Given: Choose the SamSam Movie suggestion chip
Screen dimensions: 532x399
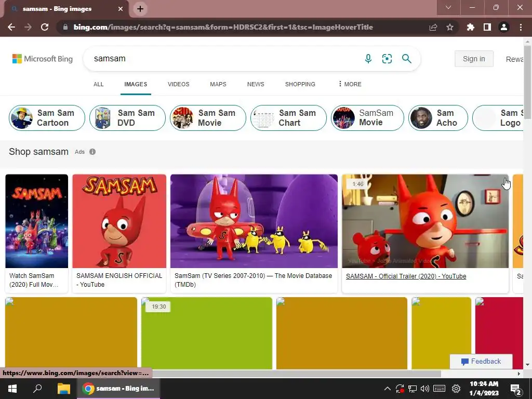Looking at the screenshot, I should point(367,118).
